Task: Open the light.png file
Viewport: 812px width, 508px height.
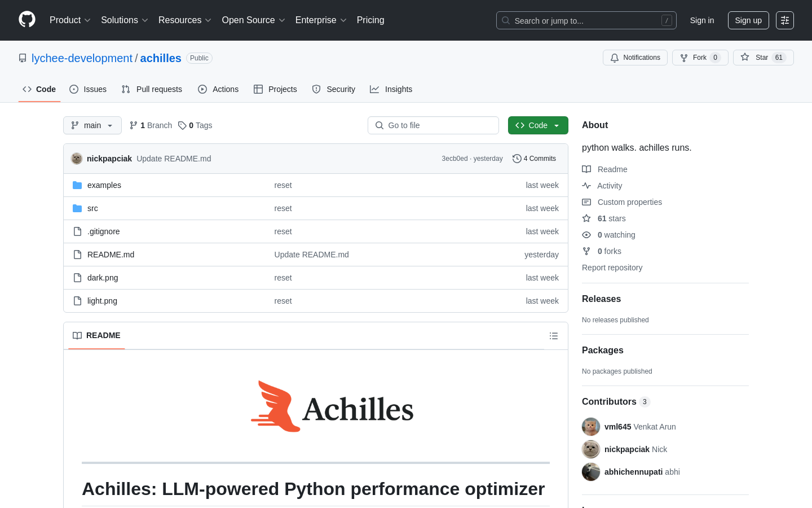Action: pyautogui.click(x=102, y=301)
